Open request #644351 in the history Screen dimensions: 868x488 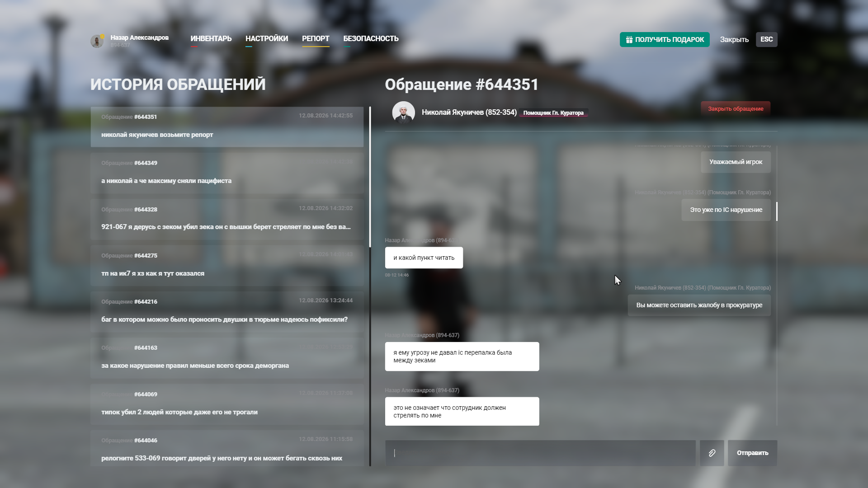pyautogui.click(x=227, y=127)
